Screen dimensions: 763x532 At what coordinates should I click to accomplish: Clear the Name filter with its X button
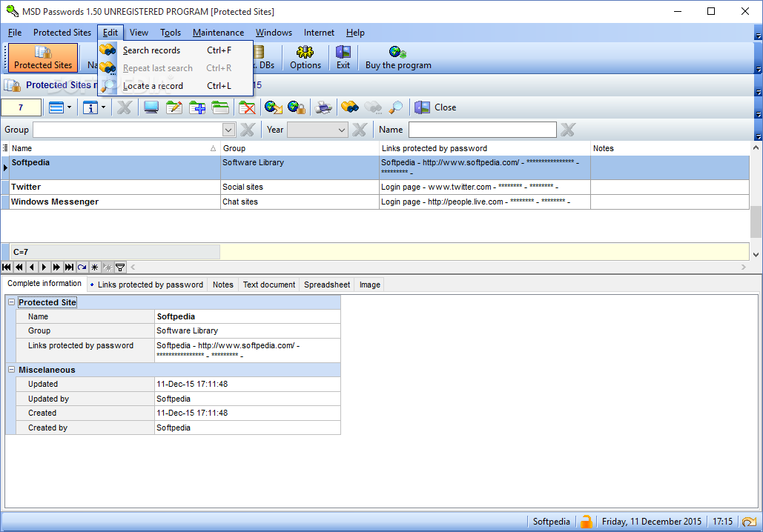click(567, 130)
